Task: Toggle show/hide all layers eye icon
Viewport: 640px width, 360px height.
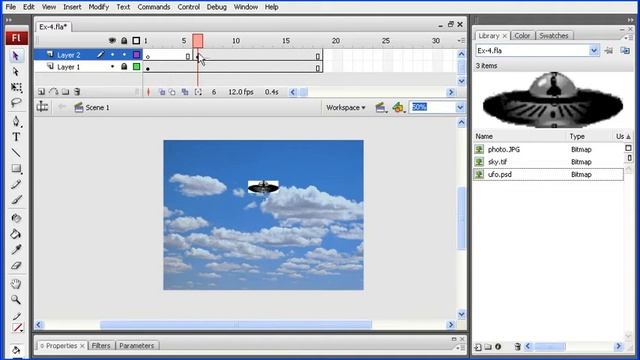Action: click(x=112, y=41)
